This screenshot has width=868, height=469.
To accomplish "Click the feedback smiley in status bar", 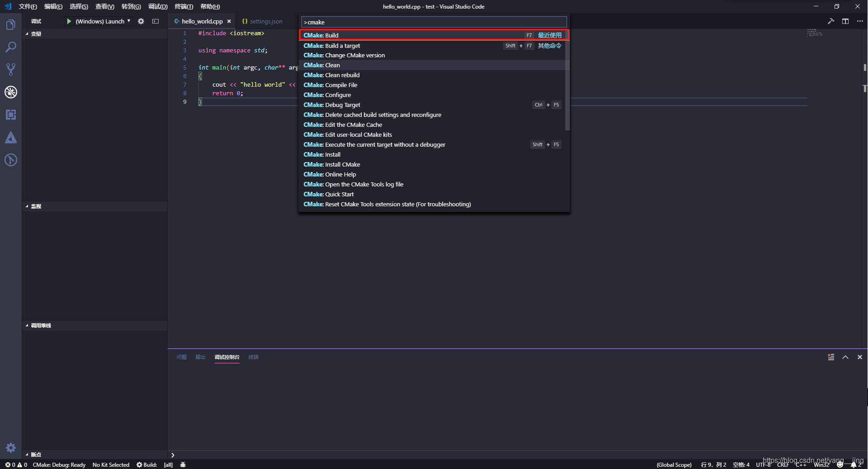I will click(840, 464).
